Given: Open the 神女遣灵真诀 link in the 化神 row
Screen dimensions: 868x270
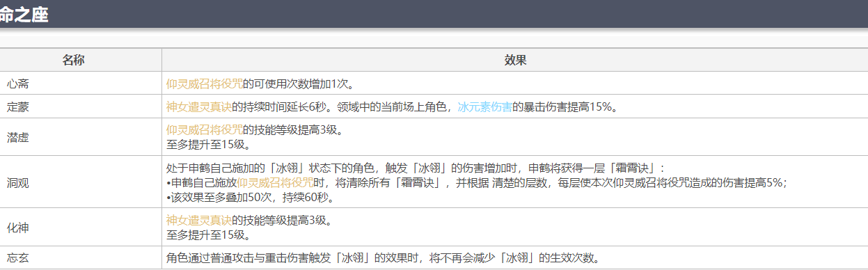Looking at the screenshot, I should 199,221.
